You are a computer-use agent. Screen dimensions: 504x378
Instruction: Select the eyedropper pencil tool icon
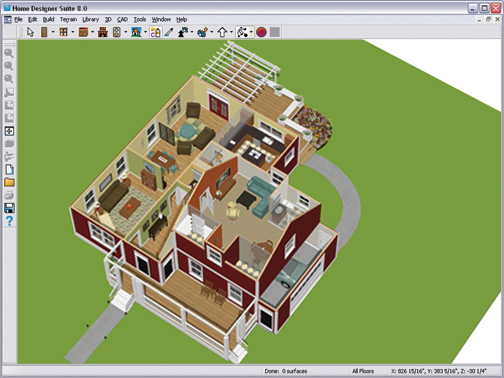tap(169, 32)
